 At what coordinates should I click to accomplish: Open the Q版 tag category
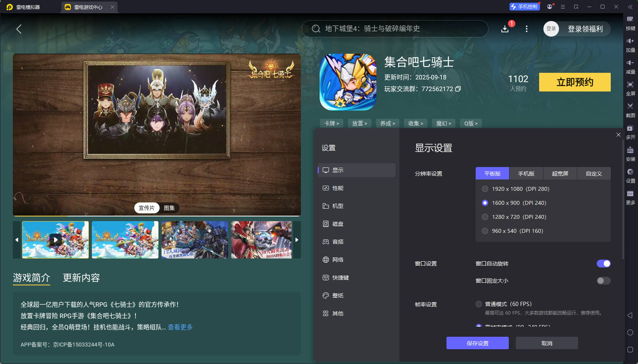point(471,123)
